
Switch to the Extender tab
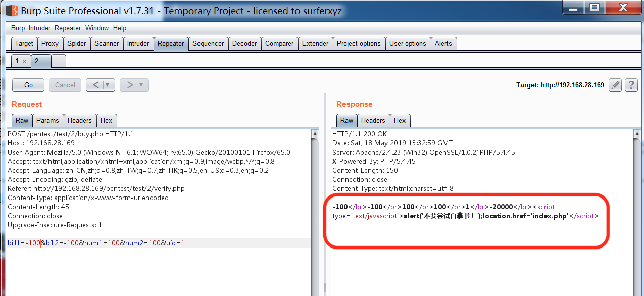[x=315, y=44]
